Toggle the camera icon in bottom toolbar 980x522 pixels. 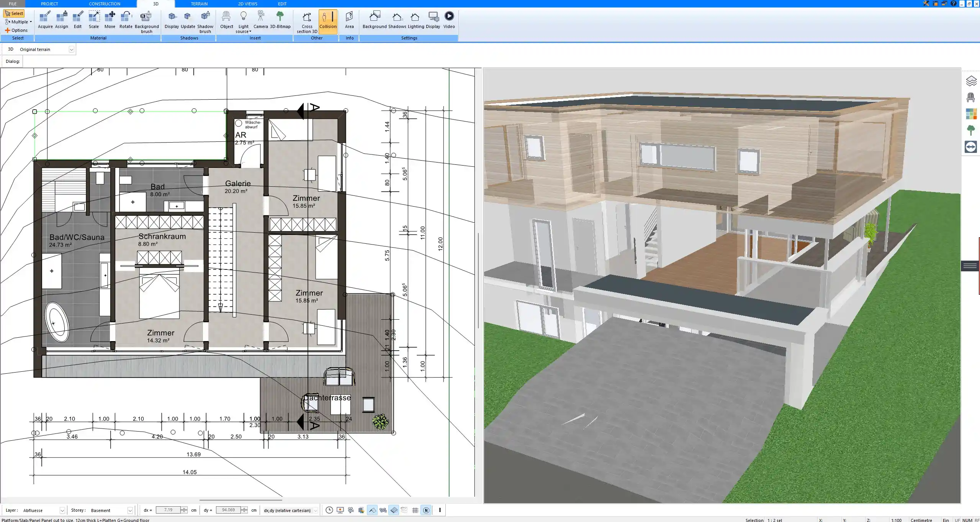click(351, 510)
